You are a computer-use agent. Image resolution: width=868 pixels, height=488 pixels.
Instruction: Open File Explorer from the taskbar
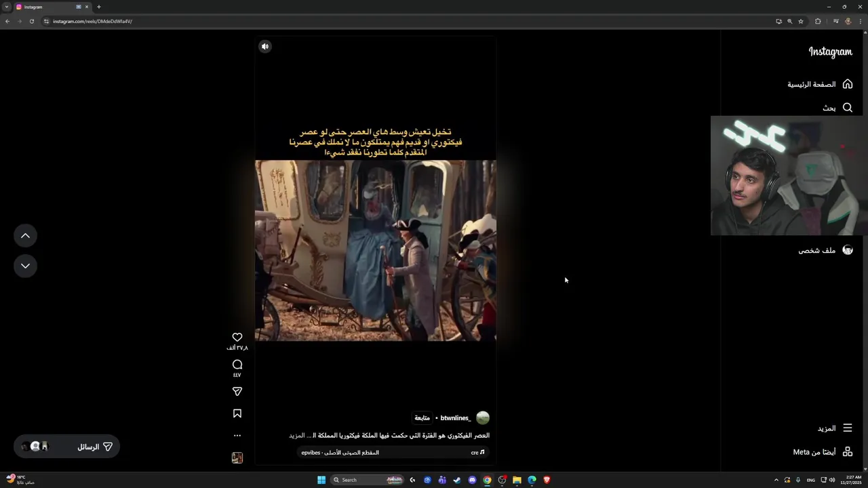tap(517, 480)
